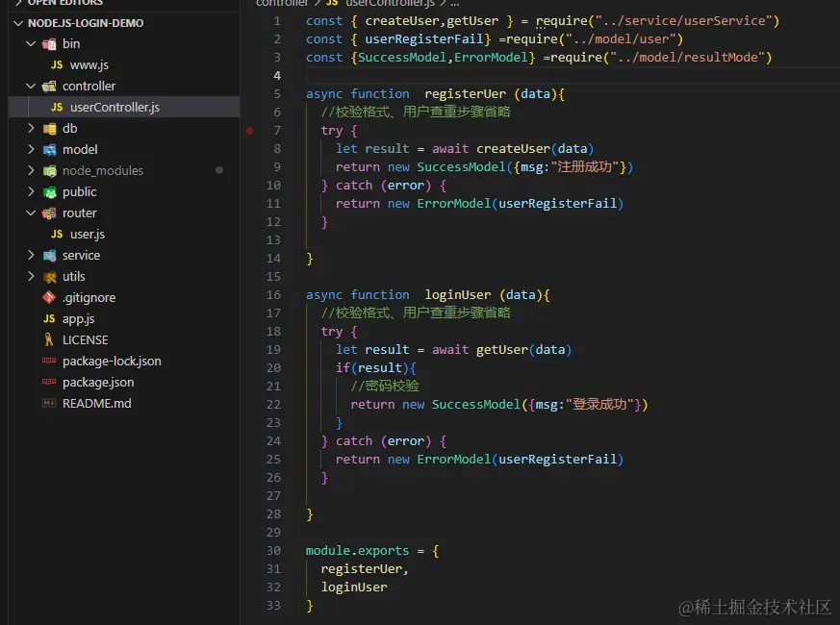Click the service folder icon
Image resolution: width=840 pixels, height=625 pixels.
click(49, 256)
